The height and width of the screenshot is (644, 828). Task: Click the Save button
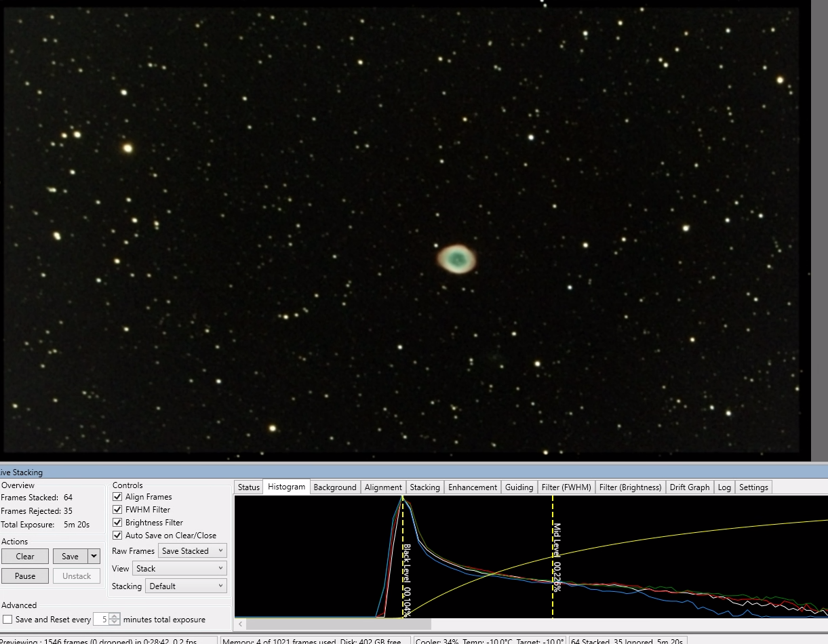(71, 557)
